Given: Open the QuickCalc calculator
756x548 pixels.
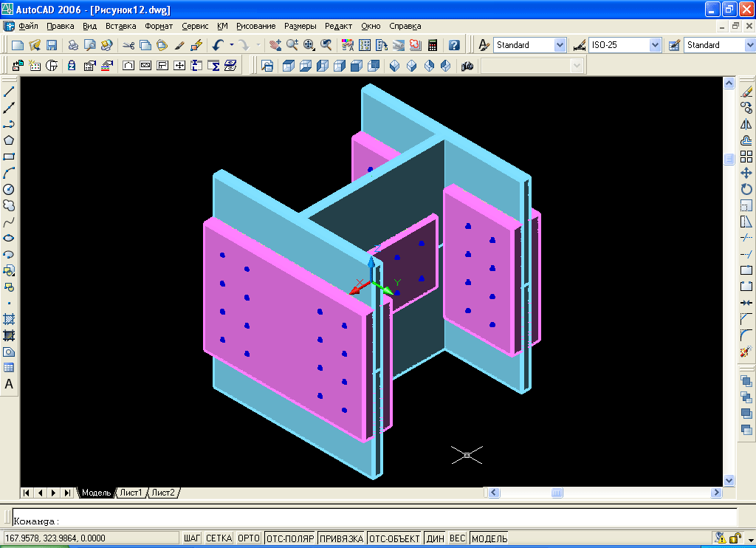Looking at the screenshot, I should (433, 45).
